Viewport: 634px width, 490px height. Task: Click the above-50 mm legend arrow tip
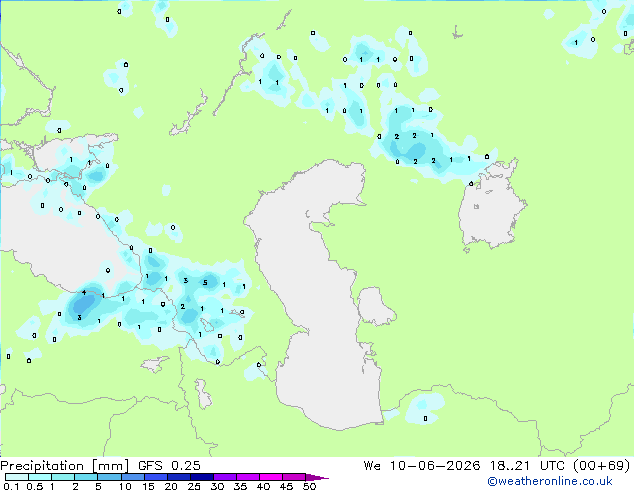click(317, 477)
